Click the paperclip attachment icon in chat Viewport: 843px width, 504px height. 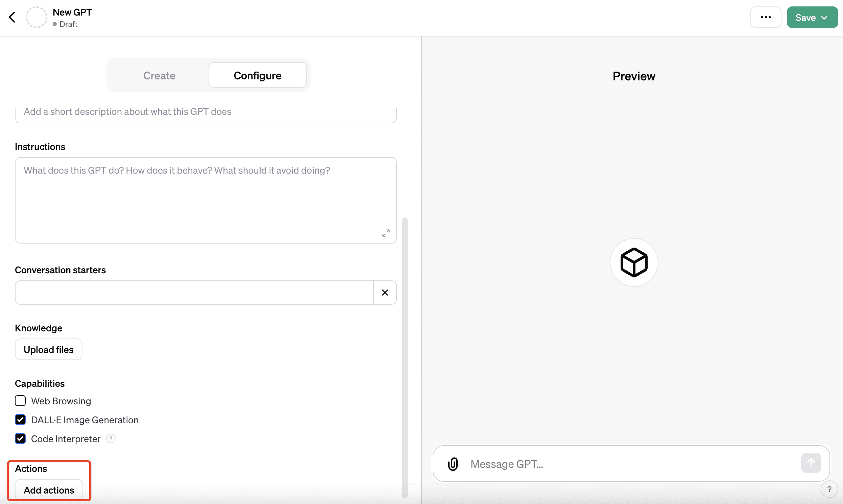point(453,463)
